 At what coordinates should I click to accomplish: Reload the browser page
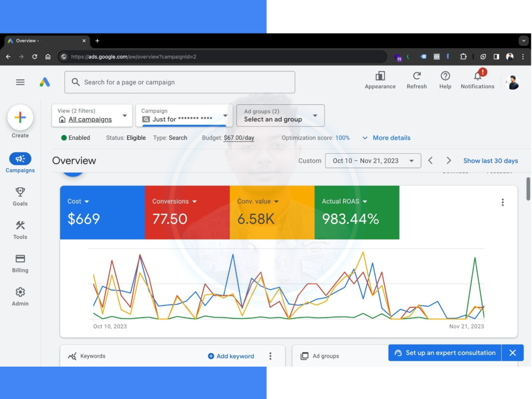(35, 57)
